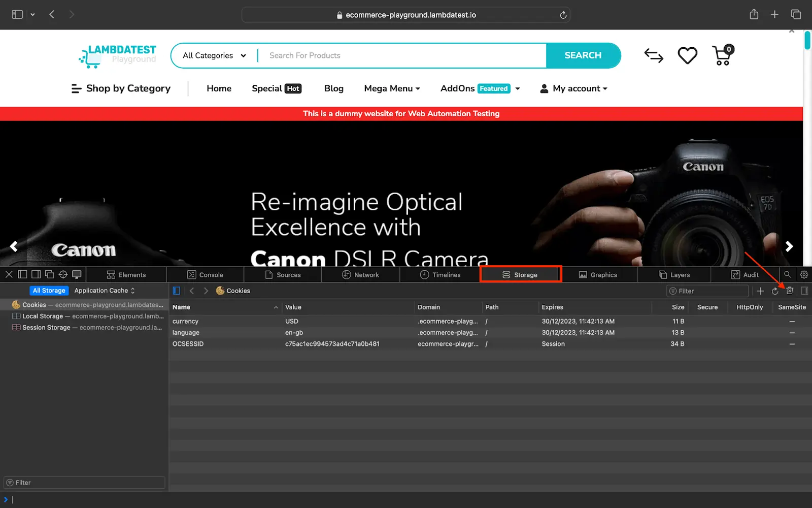Select the OCSESSID cookie row
The width and height of the screenshot is (812, 508).
click(490, 344)
